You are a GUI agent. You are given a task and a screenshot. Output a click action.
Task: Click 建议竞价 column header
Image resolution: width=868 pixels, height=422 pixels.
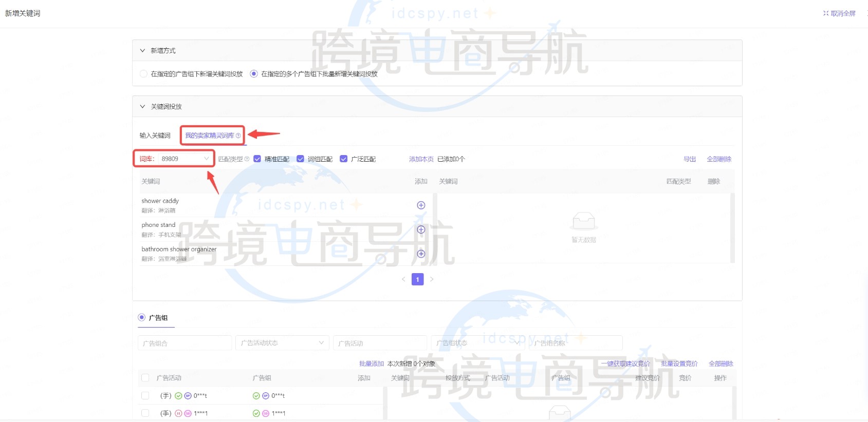click(x=648, y=378)
